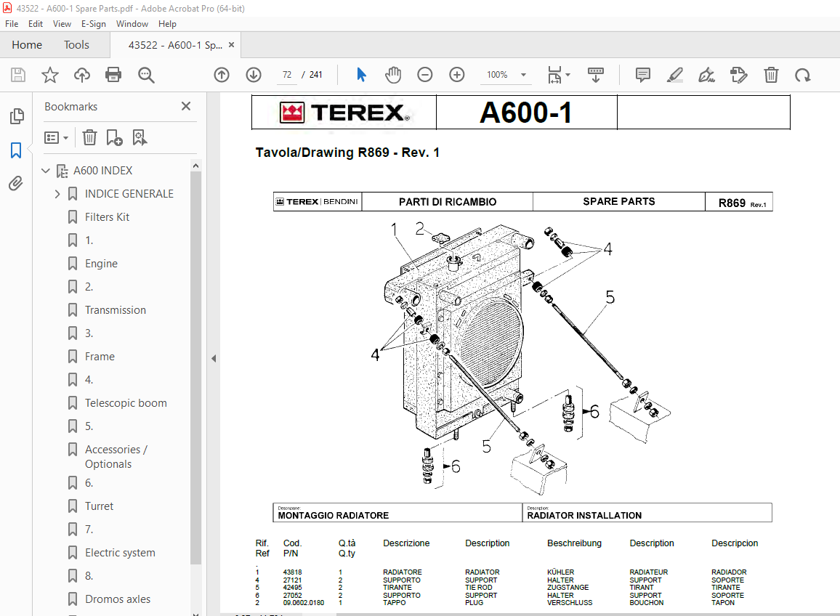The image size is (840, 616).
Task: Click the trash delete icon in toolbar
Action: coord(771,75)
